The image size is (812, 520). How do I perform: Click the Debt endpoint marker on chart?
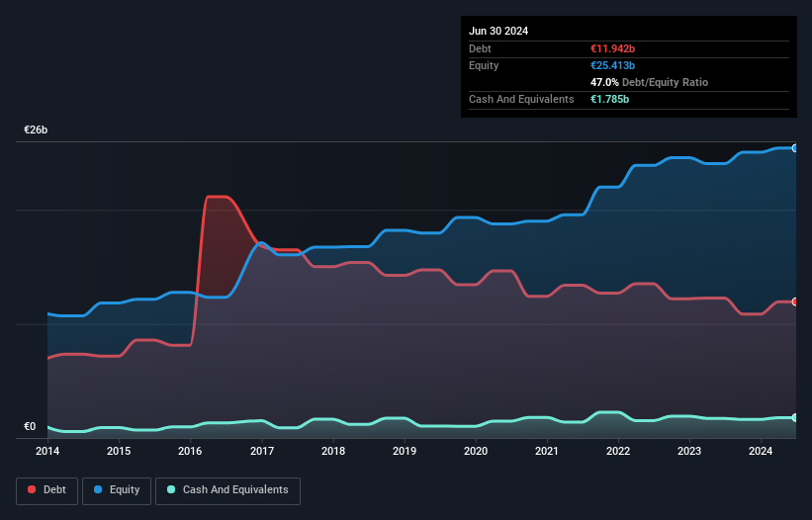coord(795,302)
